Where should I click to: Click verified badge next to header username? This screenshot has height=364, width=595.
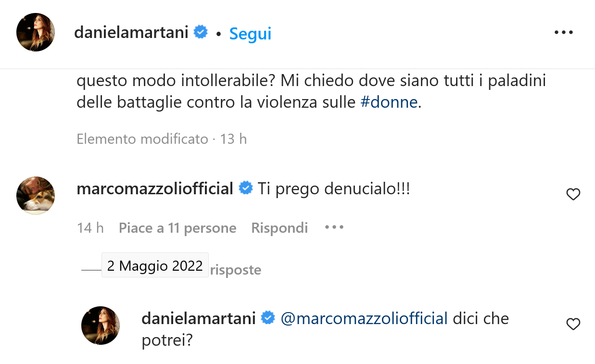click(201, 33)
